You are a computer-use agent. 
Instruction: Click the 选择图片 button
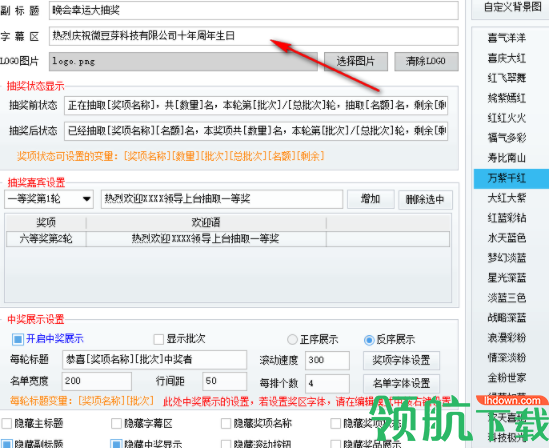(x=356, y=62)
